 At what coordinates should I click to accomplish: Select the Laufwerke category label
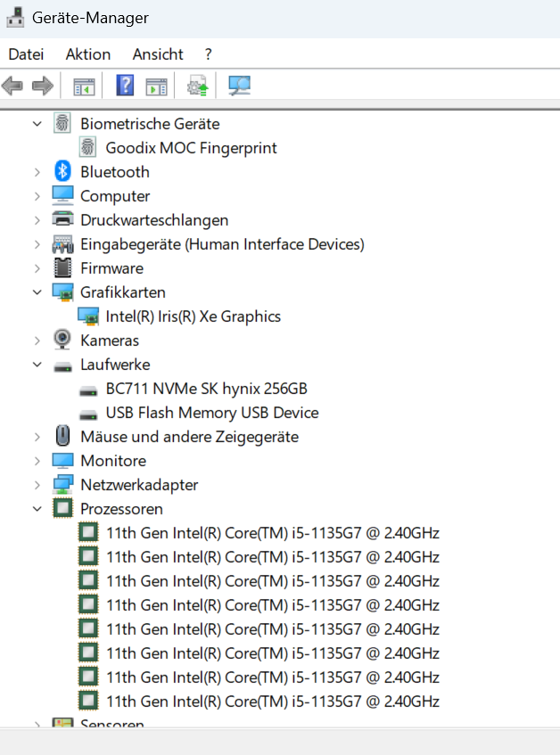click(x=115, y=365)
